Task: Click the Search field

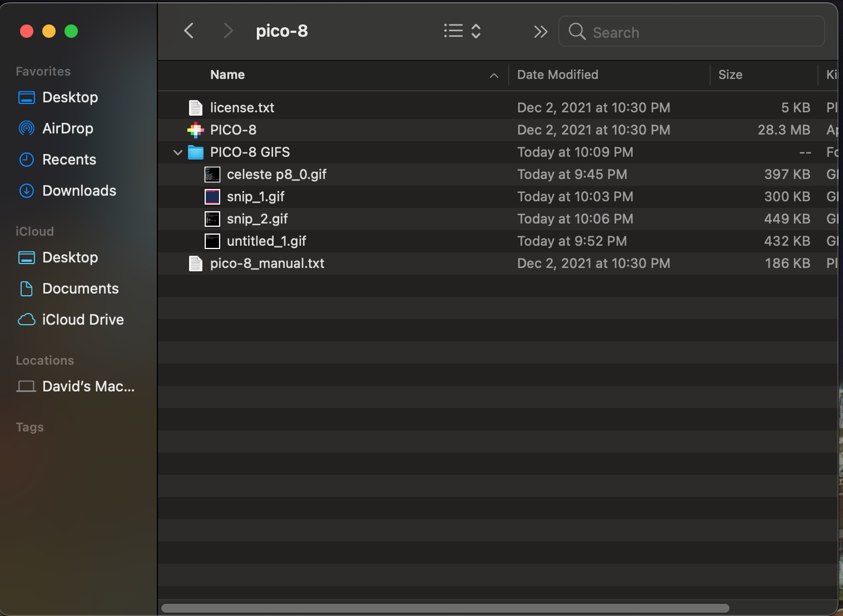Action: tap(691, 32)
